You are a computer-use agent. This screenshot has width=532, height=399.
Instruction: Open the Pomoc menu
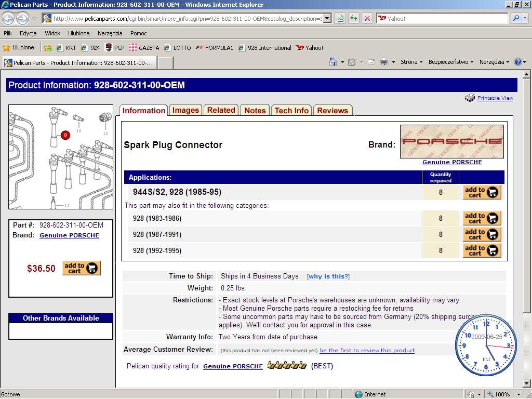tap(138, 33)
